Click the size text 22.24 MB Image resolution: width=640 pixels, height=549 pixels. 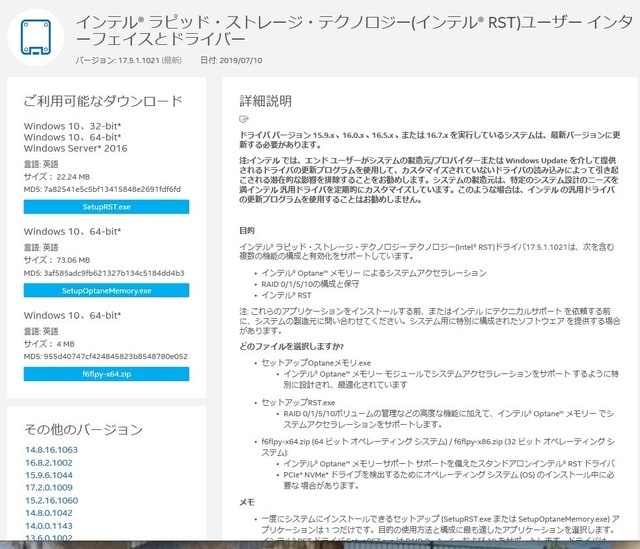[x=73, y=177]
